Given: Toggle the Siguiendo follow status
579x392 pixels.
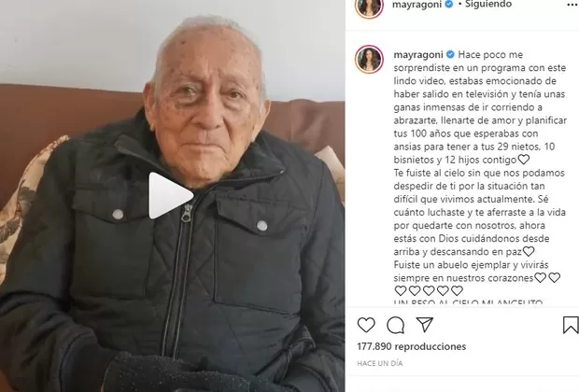Looking at the screenshot, I should 488,5.
